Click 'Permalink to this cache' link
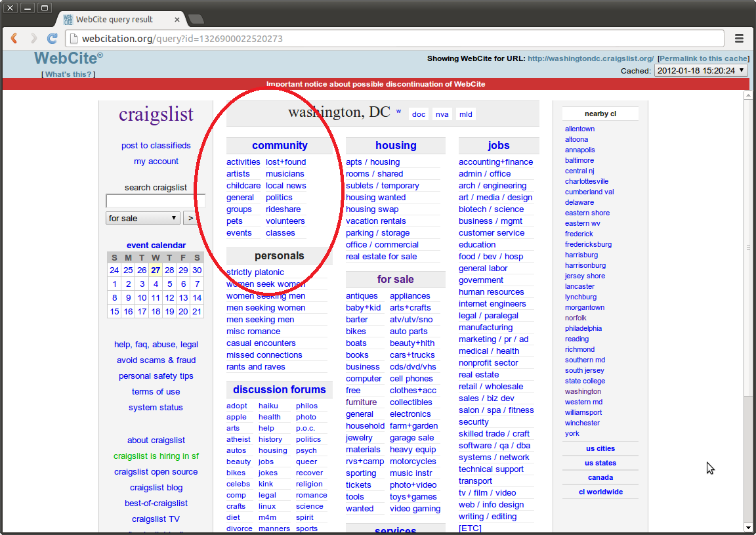Viewport: 756px width, 535px height. pyautogui.click(x=703, y=58)
